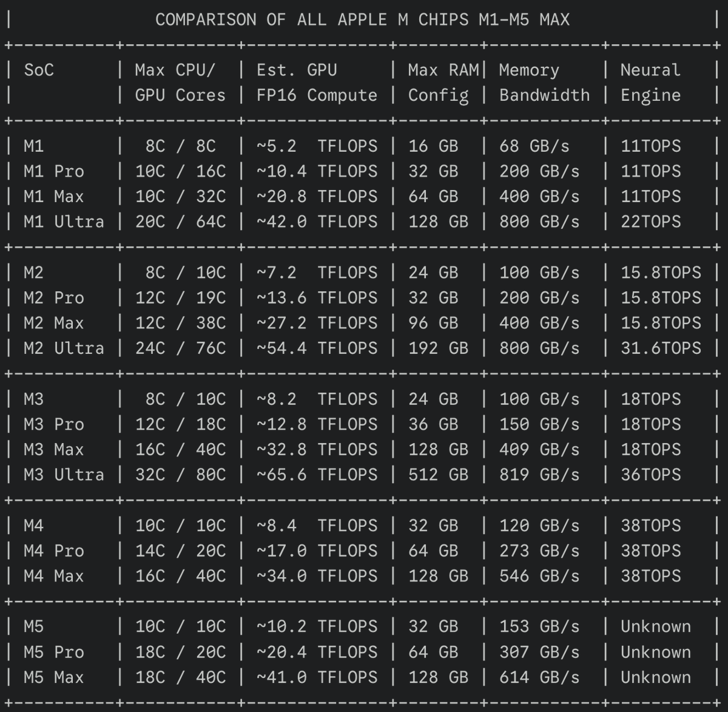Select the "M1 Ultra" chip name
The image size is (728, 712).
pos(64,222)
